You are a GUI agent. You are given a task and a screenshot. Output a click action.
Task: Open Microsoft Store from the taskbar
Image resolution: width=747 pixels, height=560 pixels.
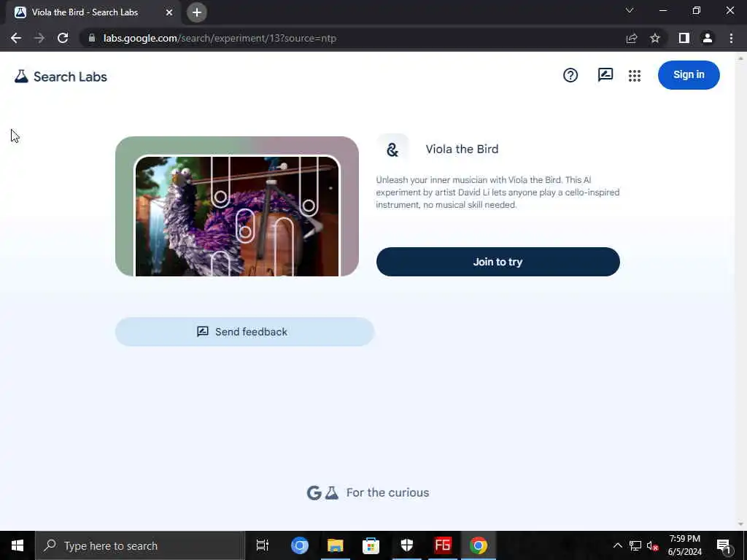pyautogui.click(x=371, y=545)
